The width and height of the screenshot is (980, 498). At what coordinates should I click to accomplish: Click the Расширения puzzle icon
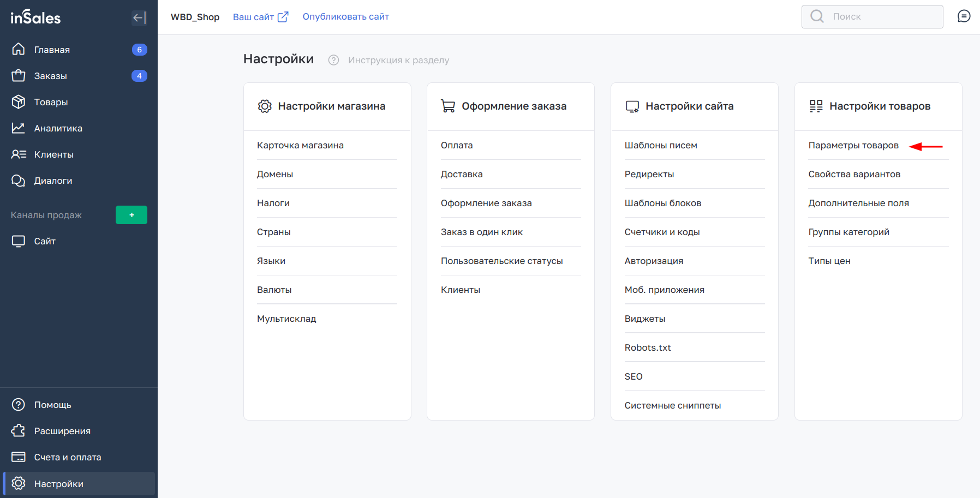click(x=19, y=430)
